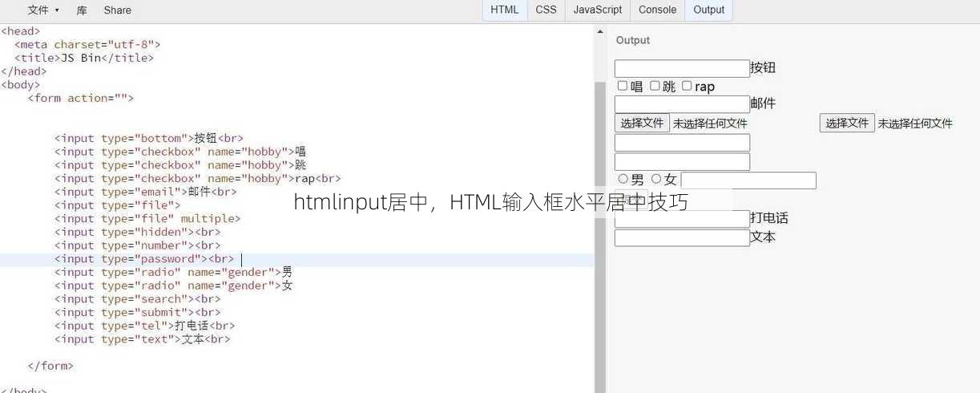Click the input type="text" code line
This screenshot has height=393, width=980.
pos(143,339)
